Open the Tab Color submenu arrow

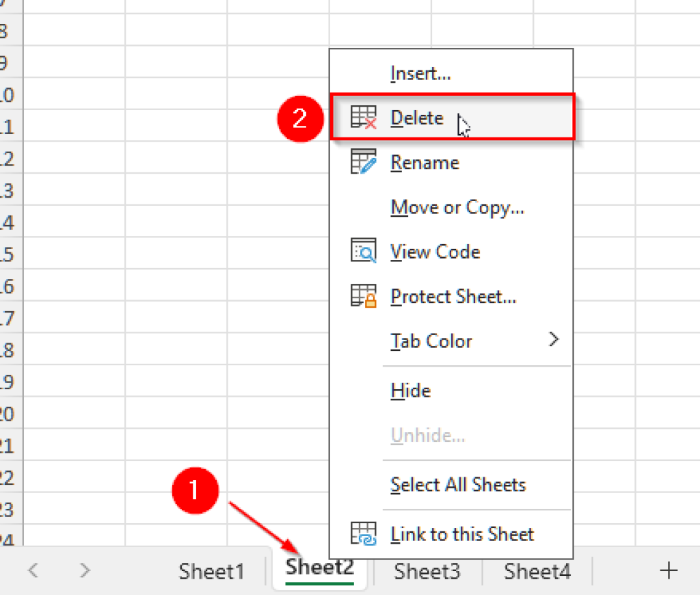pos(554,340)
